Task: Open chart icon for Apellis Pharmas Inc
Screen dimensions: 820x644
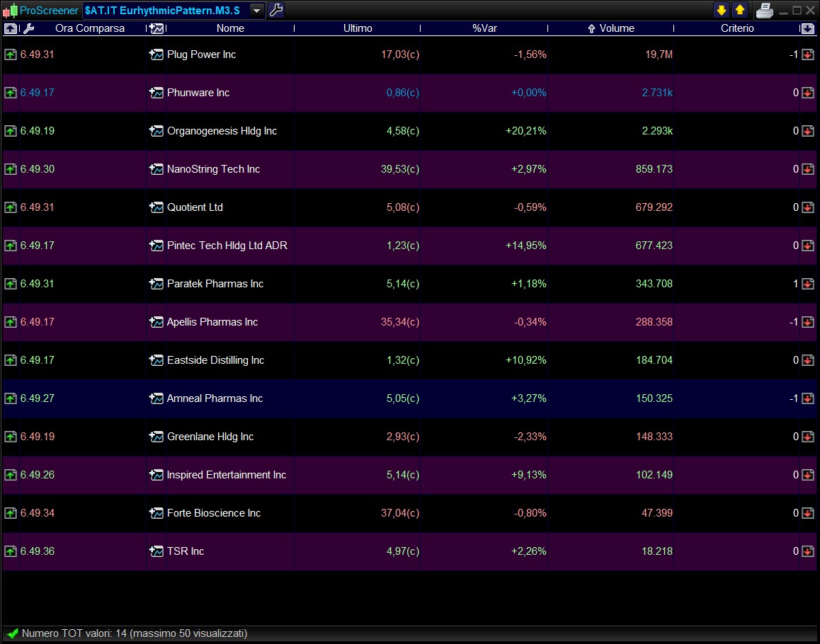Action: click(x=156, y=321)
